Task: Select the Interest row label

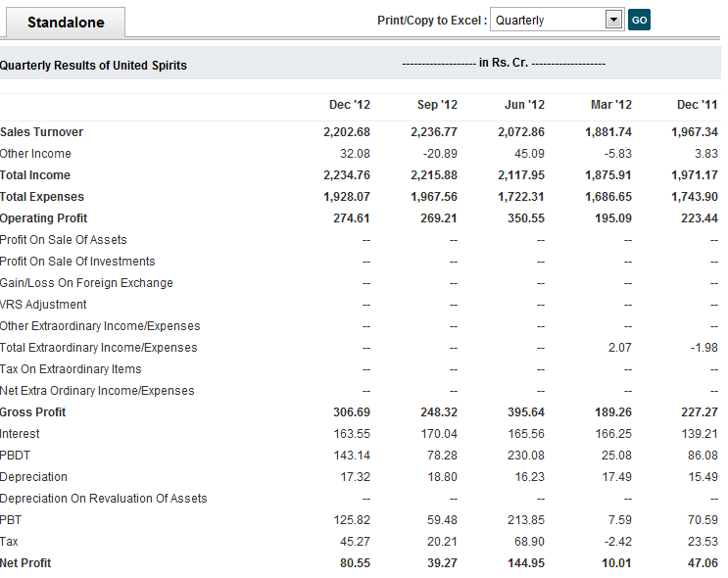Action: coord(20,434)
